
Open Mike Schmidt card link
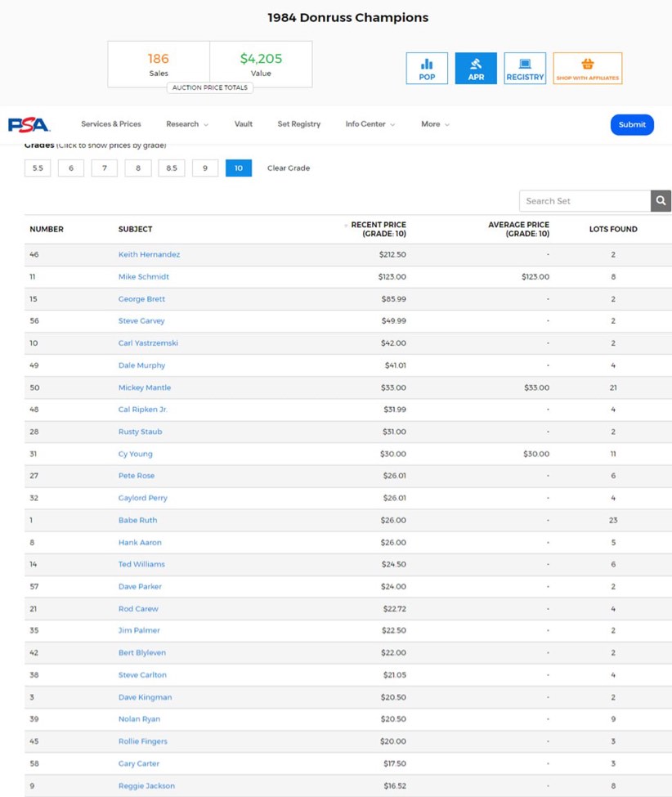[143, 277]
